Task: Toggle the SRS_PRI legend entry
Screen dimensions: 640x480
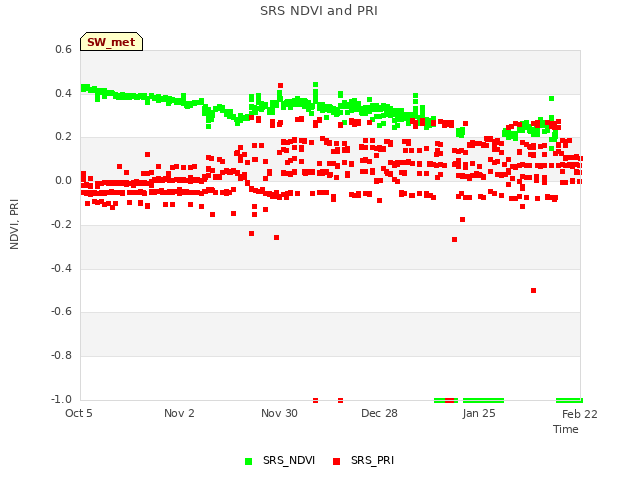Action: coord(363,460)
